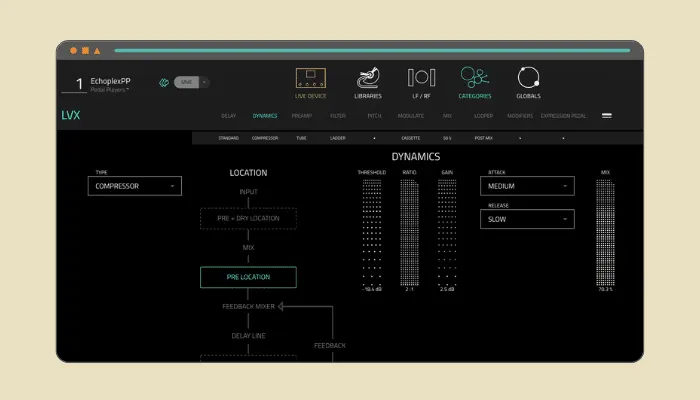Switch to the Modifiers tab
Viewport: 700px width, 400px height.
pyautogui.click(x=520, y=116)
